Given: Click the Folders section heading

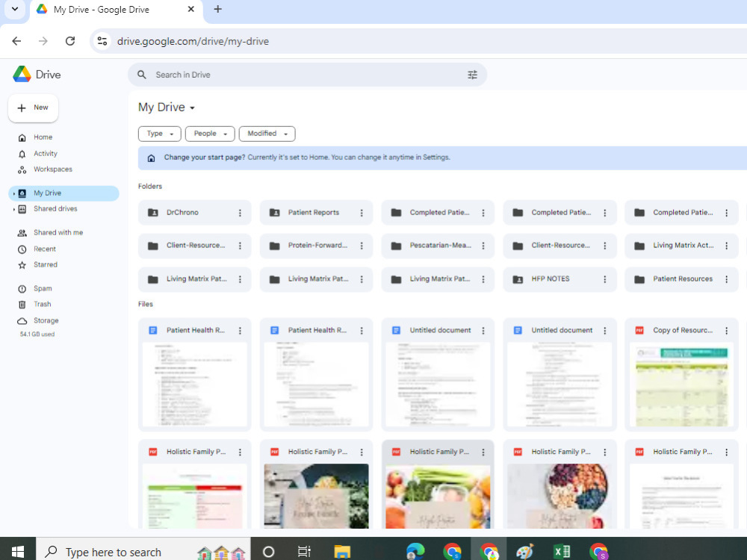Looking at the screenshot, I should pos(150,186).
